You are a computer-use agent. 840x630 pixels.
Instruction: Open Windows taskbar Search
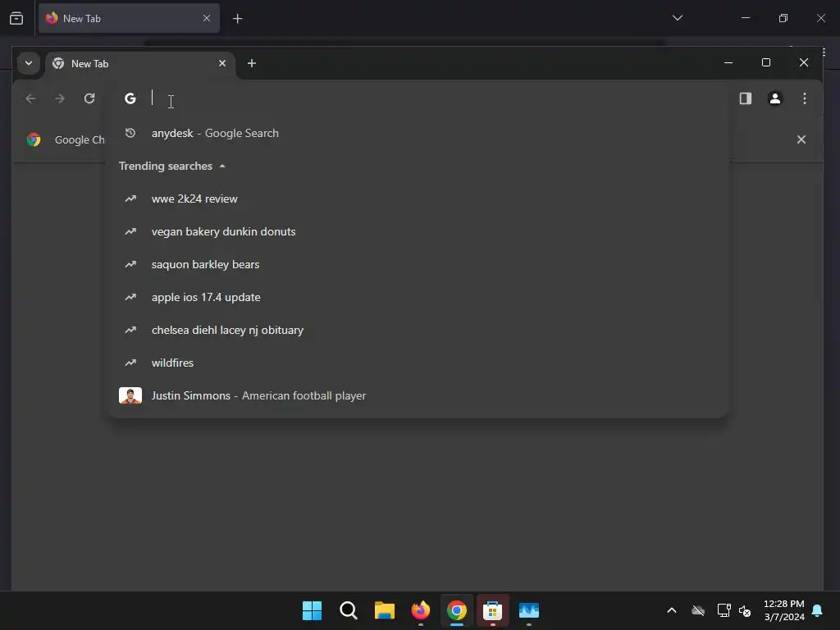[x=348, y=610]
